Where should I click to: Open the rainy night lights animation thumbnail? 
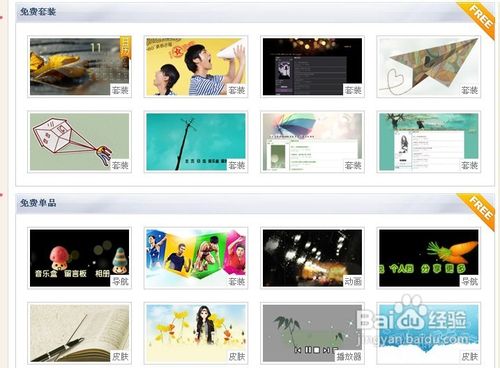pos(312,258)
